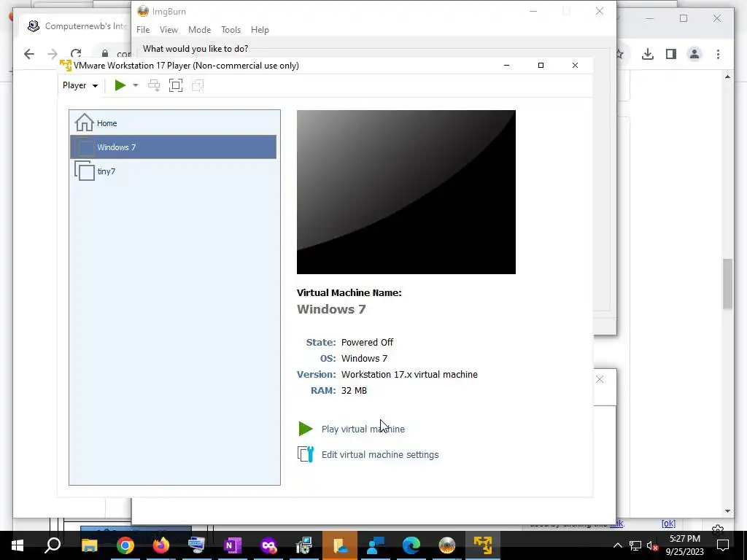Open File Explorer from taskbar
The image size is (747, 560).
89,545
